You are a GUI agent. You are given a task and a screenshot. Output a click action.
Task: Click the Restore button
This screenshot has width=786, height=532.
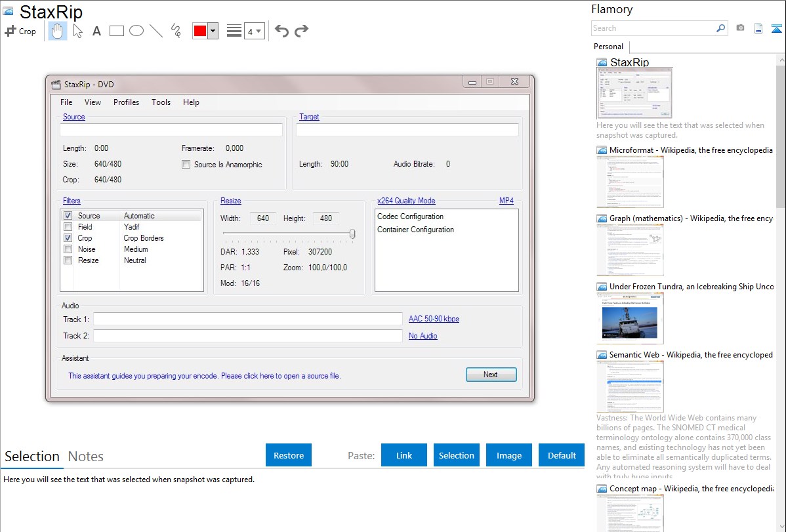point(289,455)
